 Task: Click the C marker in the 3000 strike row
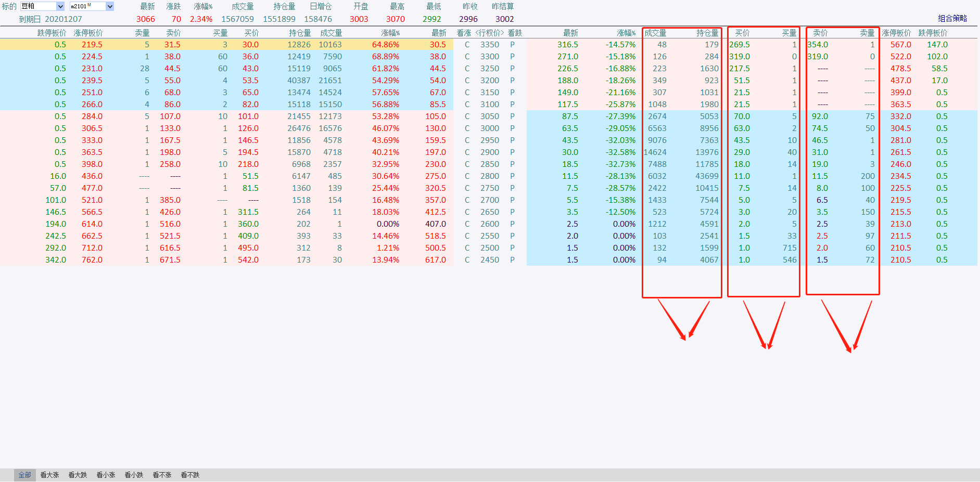click(x=467, y=128)
